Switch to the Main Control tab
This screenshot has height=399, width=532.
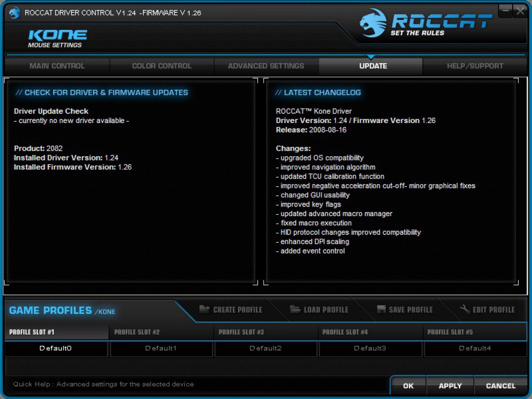[57, 66]
